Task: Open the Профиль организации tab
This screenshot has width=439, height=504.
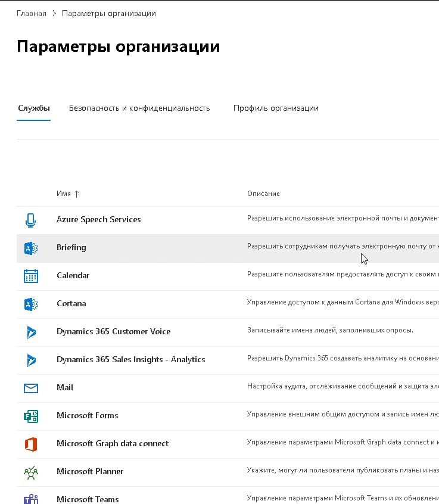Action: pyautogui.click(x=276, y=108)
